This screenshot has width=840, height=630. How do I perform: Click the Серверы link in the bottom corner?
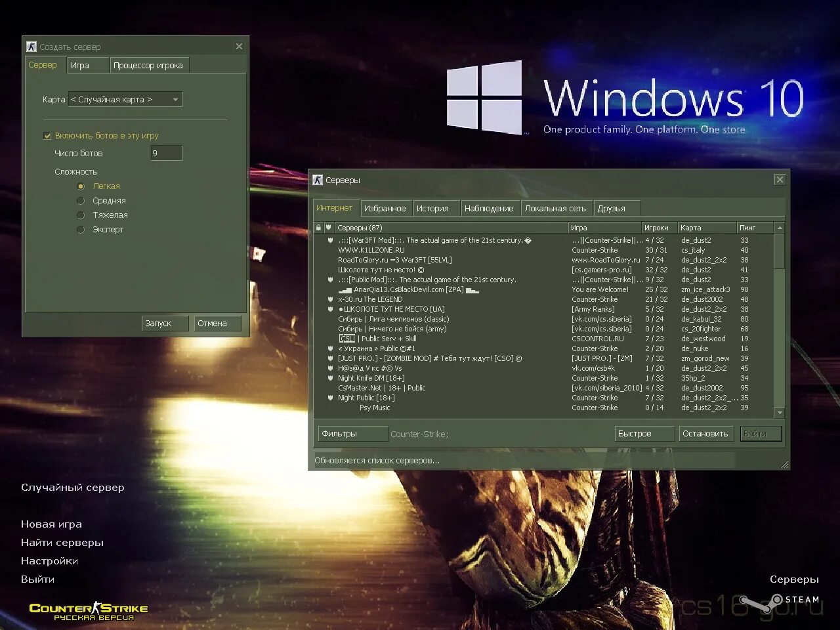pos(794,579)
